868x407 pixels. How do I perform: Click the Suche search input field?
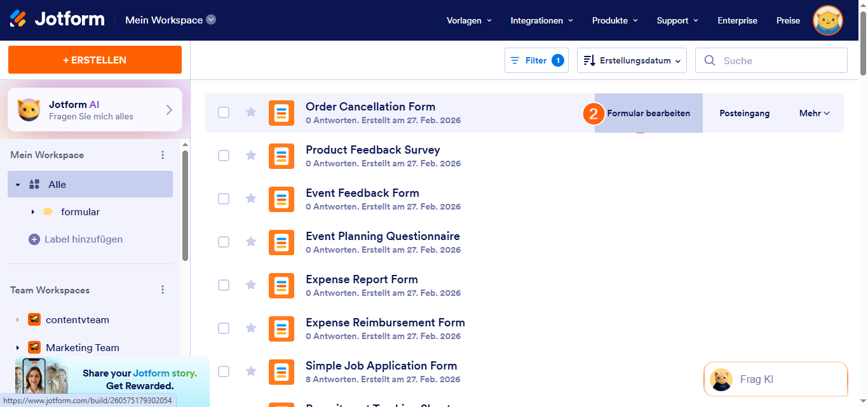click(775, 60)
